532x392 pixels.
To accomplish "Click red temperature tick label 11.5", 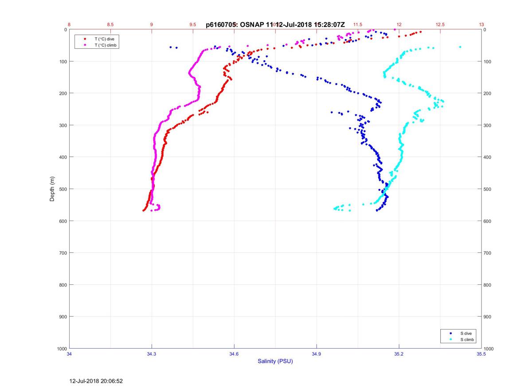I will pos(357,24).
